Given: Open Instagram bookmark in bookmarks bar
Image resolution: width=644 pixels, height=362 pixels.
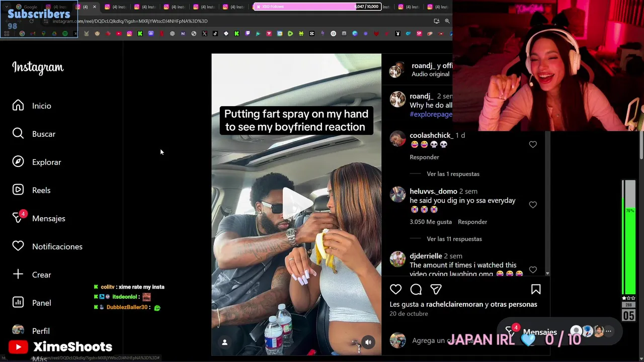Looking at the screenshot, I should [x=129, y=34].
